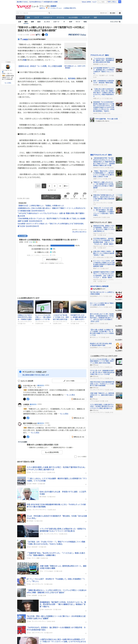Share とらべるじゃーな!'s comment on X
The image size is (138, 644).
click(x=24, y=399)
